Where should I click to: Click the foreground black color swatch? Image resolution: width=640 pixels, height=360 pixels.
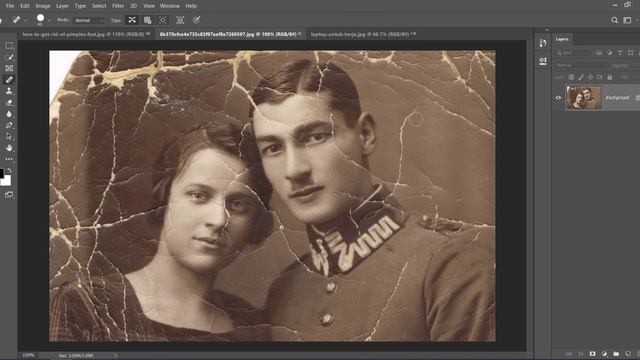point(1,173)
